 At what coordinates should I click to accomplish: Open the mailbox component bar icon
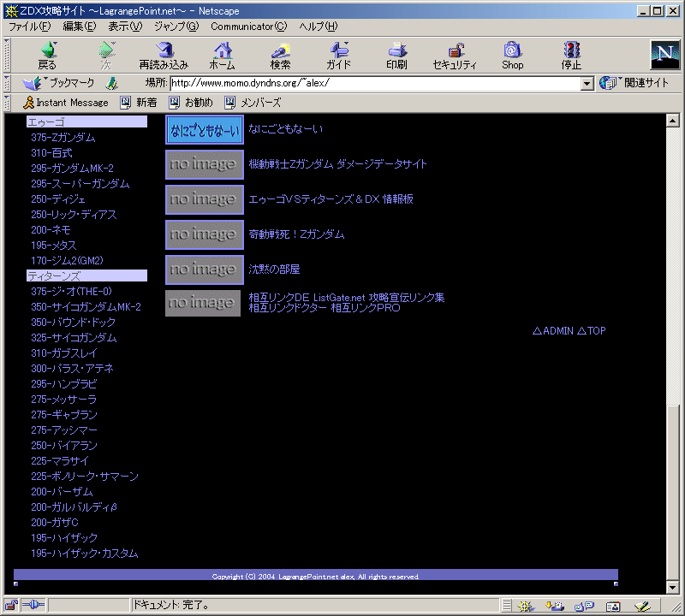555,606
